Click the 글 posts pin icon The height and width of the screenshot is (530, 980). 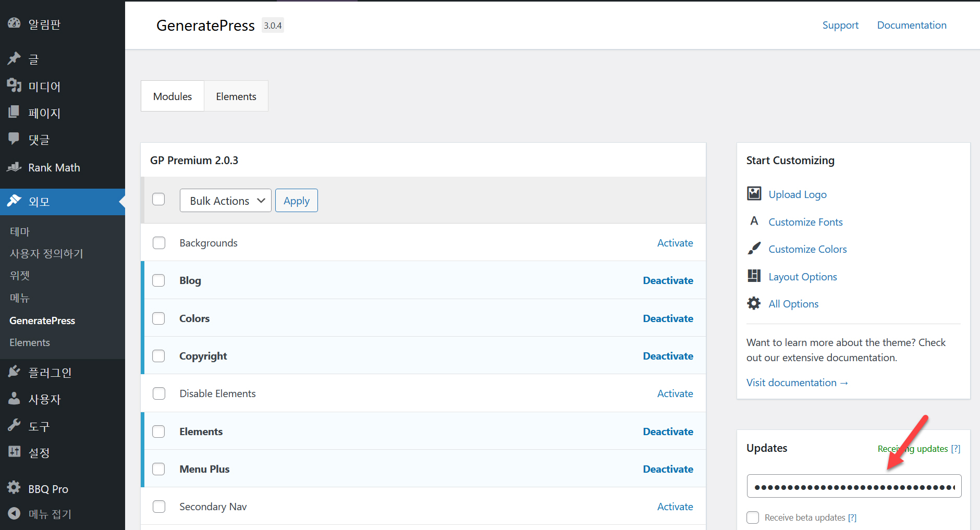pyautogui.click(x=14, y=58)
